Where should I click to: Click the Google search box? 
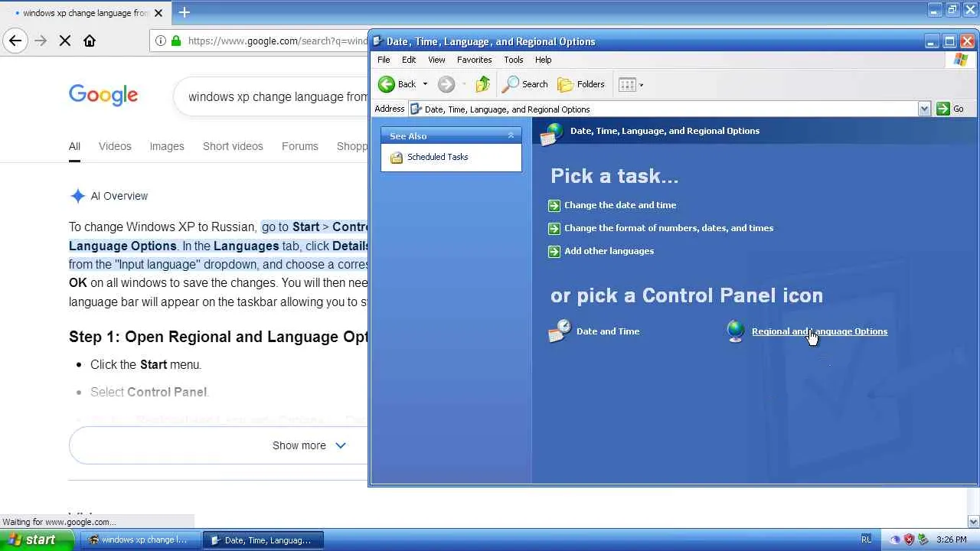[x=272, y=96]
